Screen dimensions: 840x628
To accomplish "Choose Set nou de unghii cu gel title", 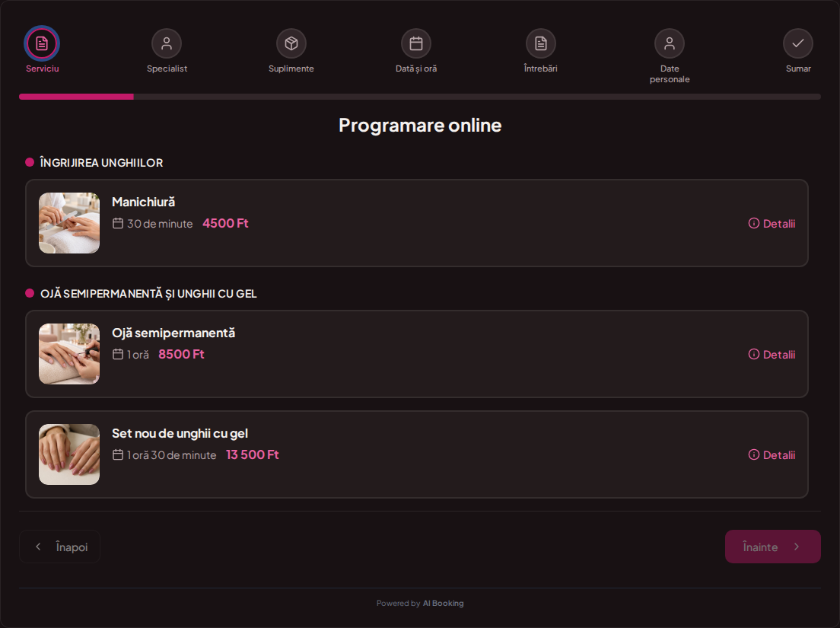I will pos(180,433).
